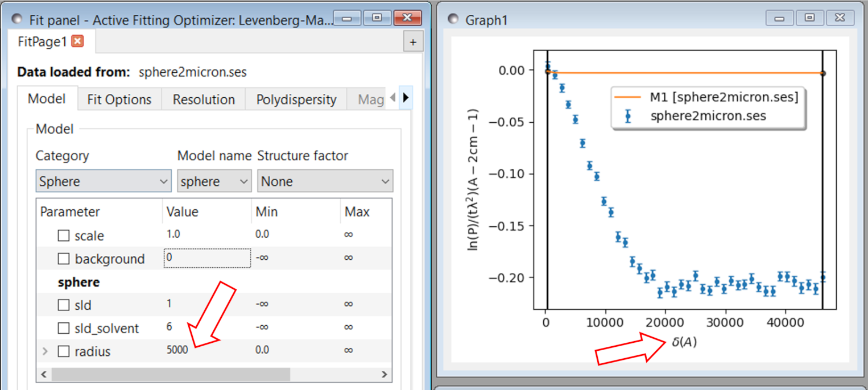868x390 pixels.
Task: Minimize the Graph1 window
Action: (x=779, y=18)
